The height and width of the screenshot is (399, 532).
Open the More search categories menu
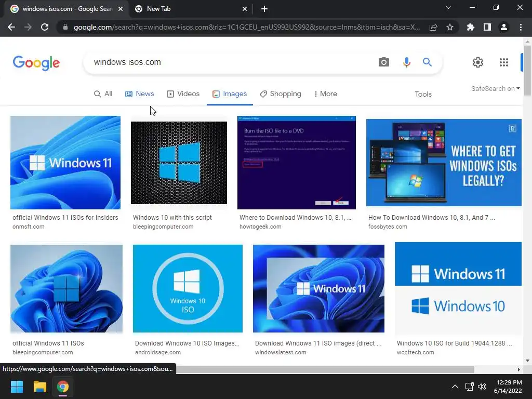(x=325, y=94)
